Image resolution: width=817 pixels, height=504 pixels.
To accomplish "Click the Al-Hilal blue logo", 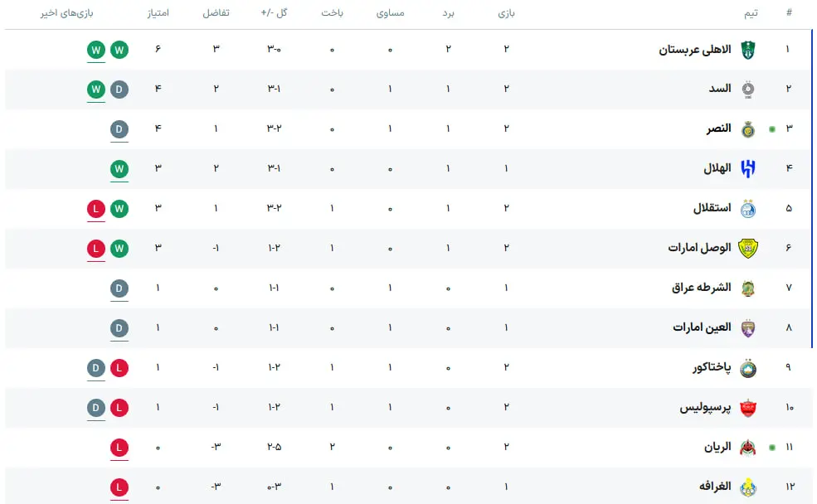I will click(x=748, y=169).
